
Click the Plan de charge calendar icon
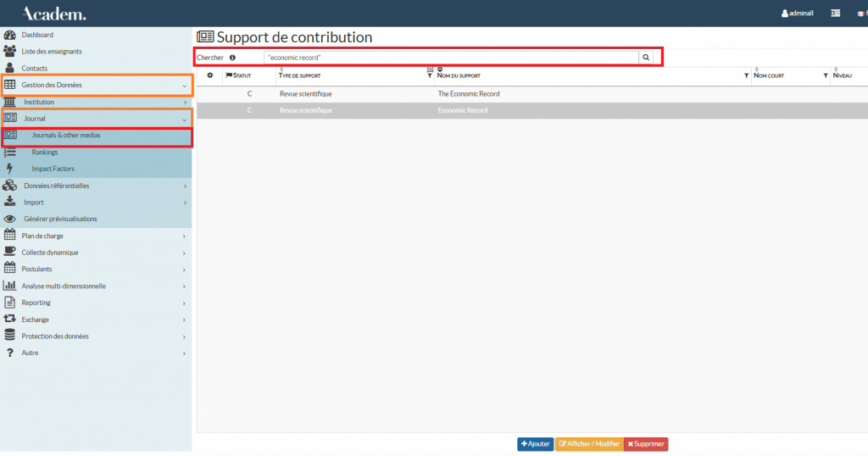tap(10, 236)
